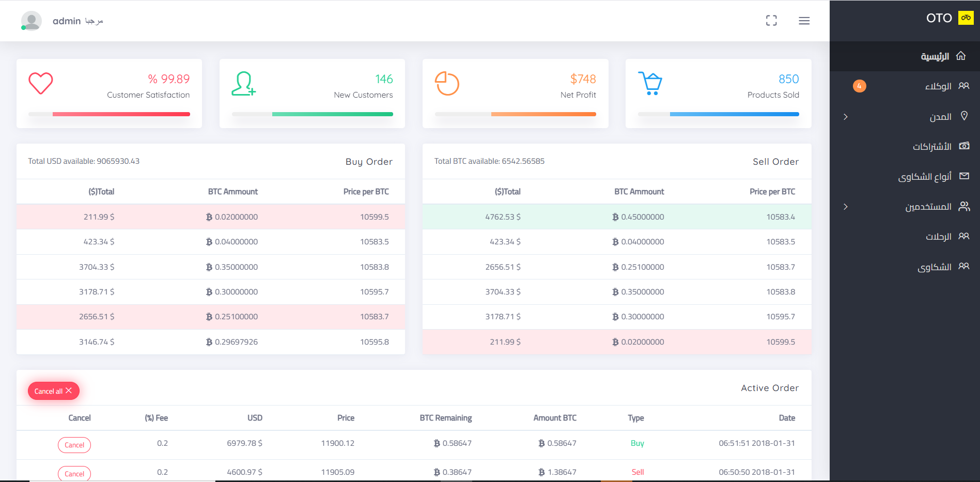Click the add-user icon on New Customers card
The image size is (980, 482).
tap(243, 84)
